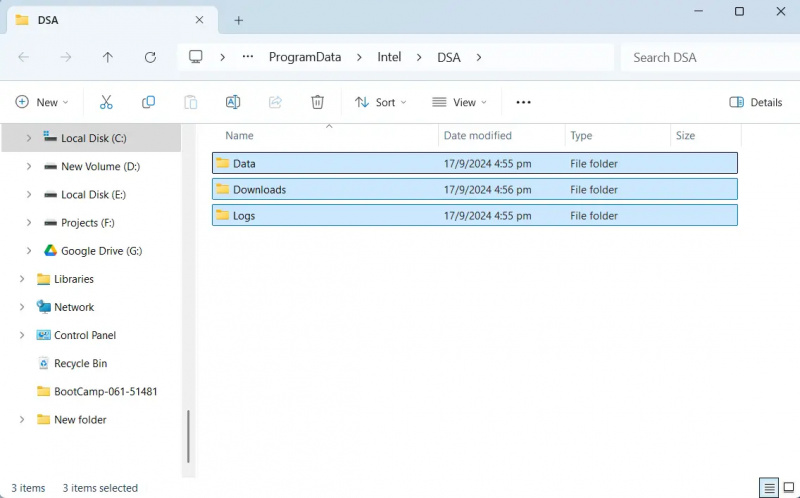Viewport: 800px width, 498px height.
Task: Go forward with the right arrow
Action: 66,57
